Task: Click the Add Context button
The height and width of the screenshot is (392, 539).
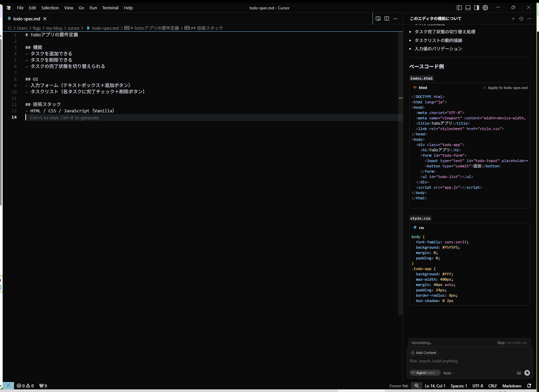Action: pyautogui.click(x=424, y=353)
